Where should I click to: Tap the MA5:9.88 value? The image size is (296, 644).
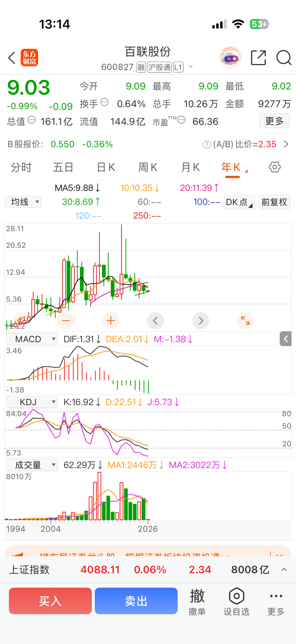[77, 188]
